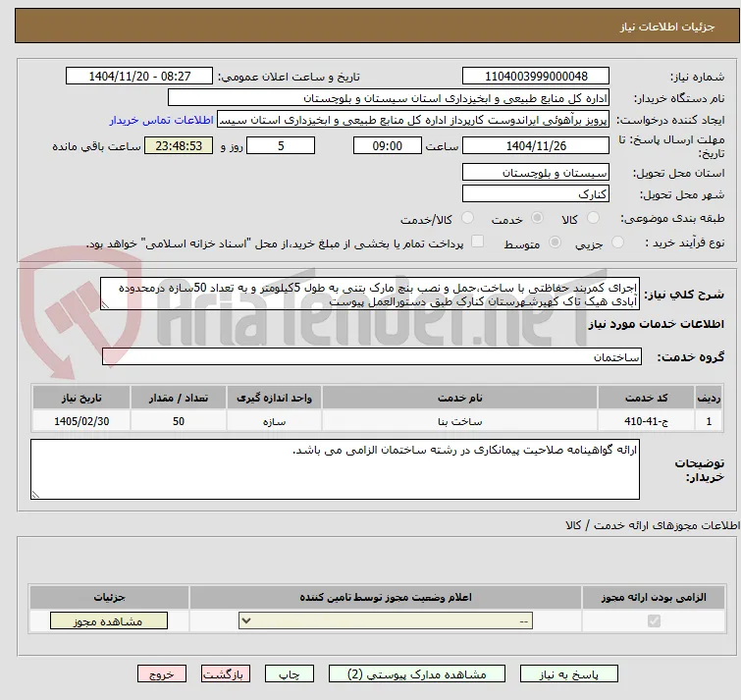Image resolution: width=741 pixels, height=700 pixels.
Task: Click the اطلاعات خدمات مورد نیاز heading
Action: tap(656, 324)
